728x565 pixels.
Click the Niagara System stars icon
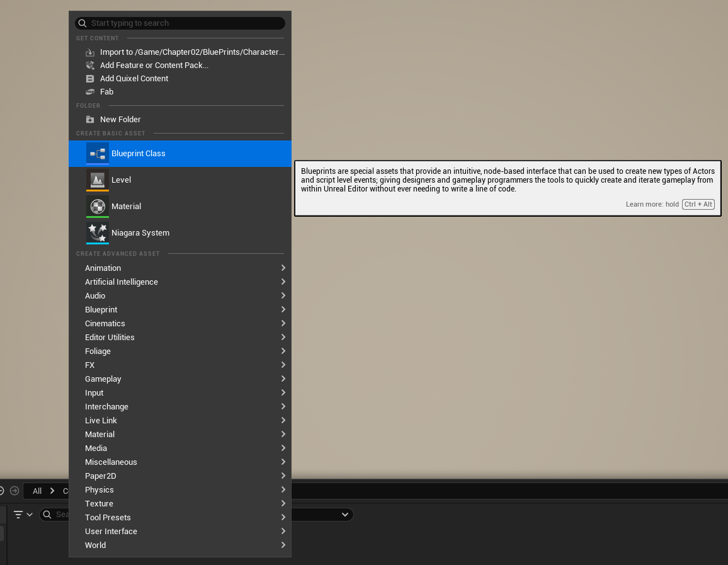[x=98, y=232]
